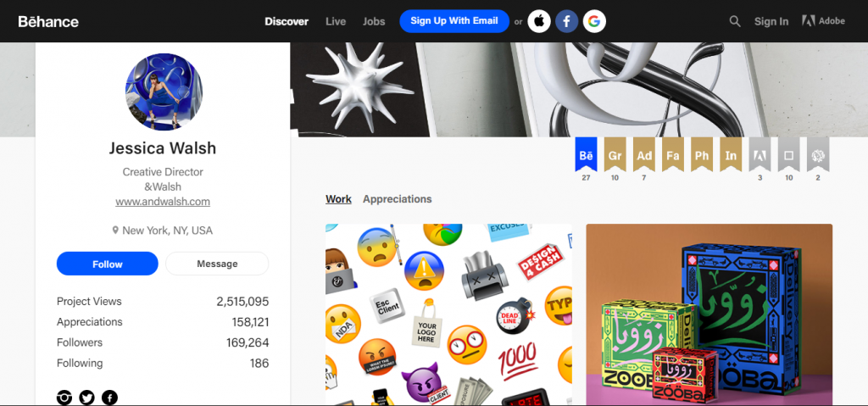Open the Fa Fashion badge
This screenshot has height=406, width=868.
pos(672,154)
